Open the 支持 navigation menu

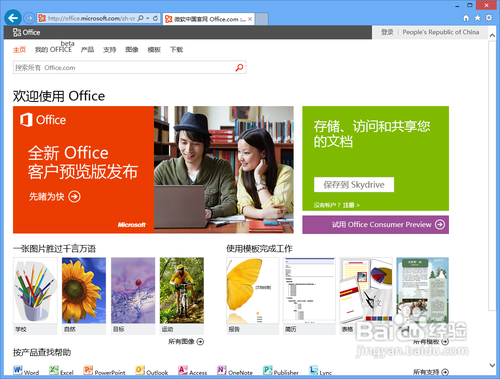109,50
